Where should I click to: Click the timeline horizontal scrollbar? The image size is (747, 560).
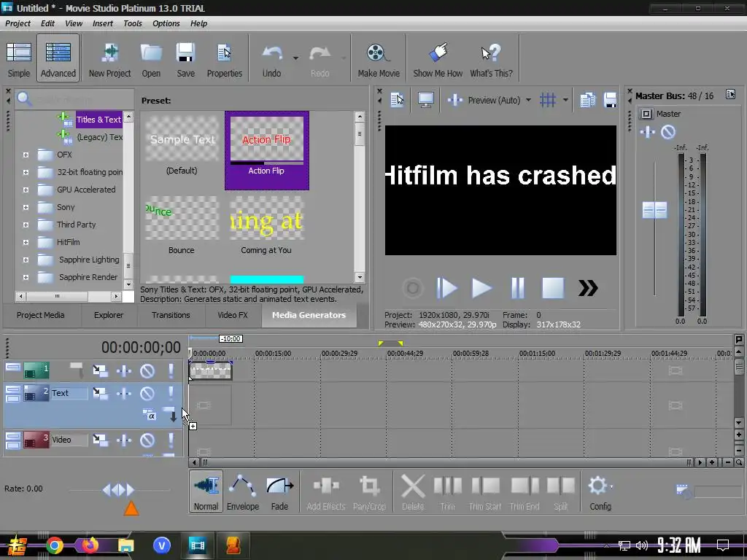[x=447, y=462]
